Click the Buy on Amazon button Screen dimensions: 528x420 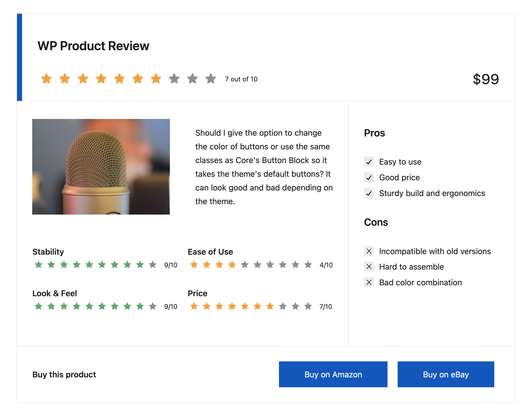click(x=333, y=374)
